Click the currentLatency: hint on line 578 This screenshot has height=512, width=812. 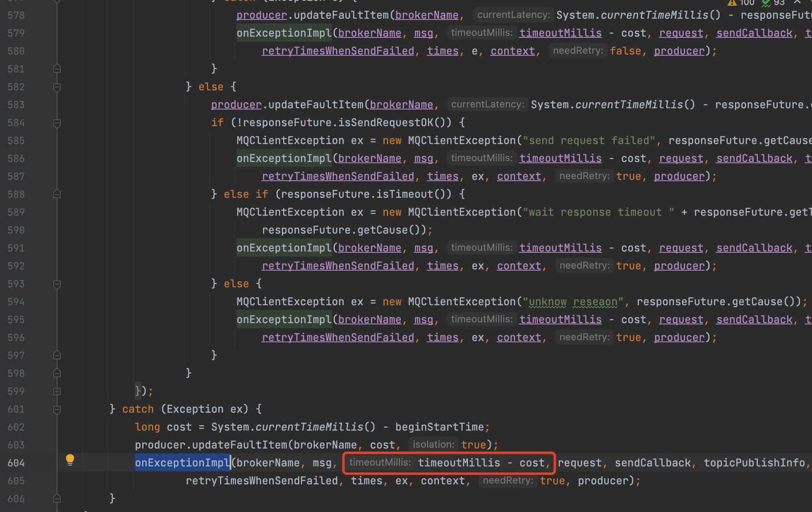click(x=514, y=15)
